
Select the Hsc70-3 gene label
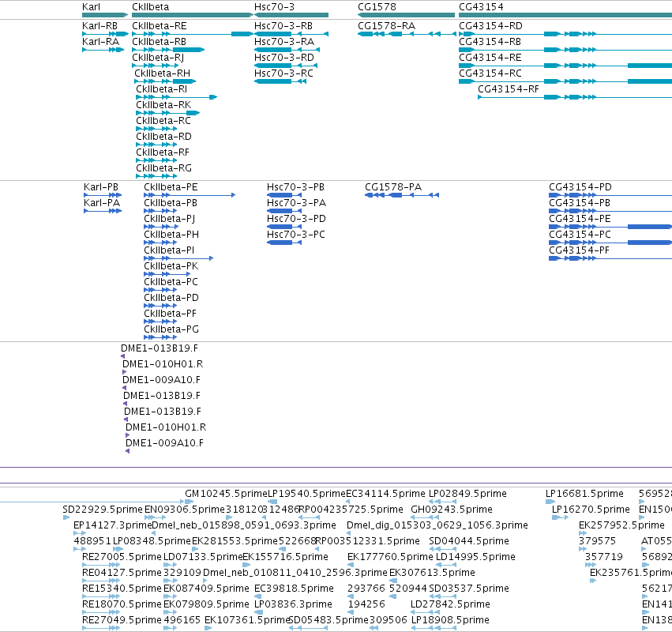tap(273, 7)
